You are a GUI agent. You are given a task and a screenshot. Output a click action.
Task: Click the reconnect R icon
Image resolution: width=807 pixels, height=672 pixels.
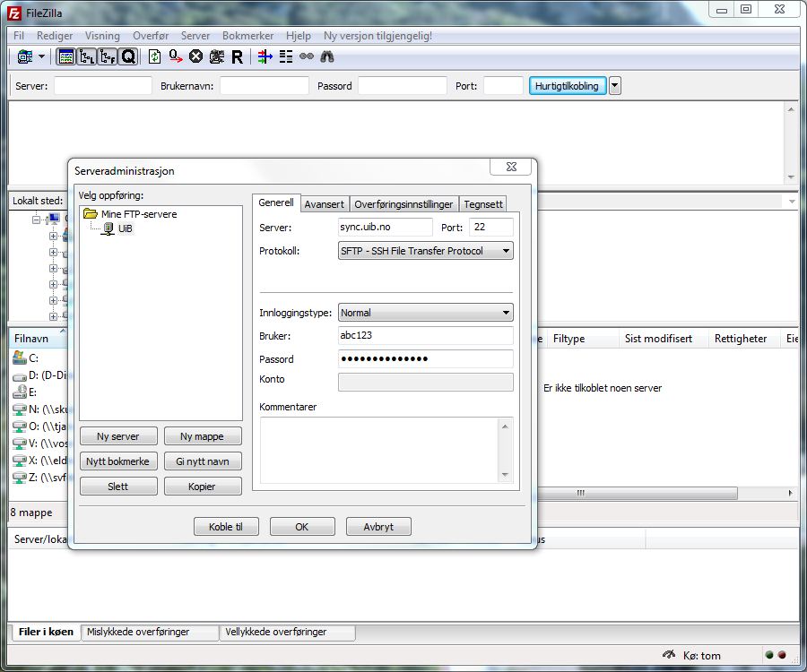237,56
